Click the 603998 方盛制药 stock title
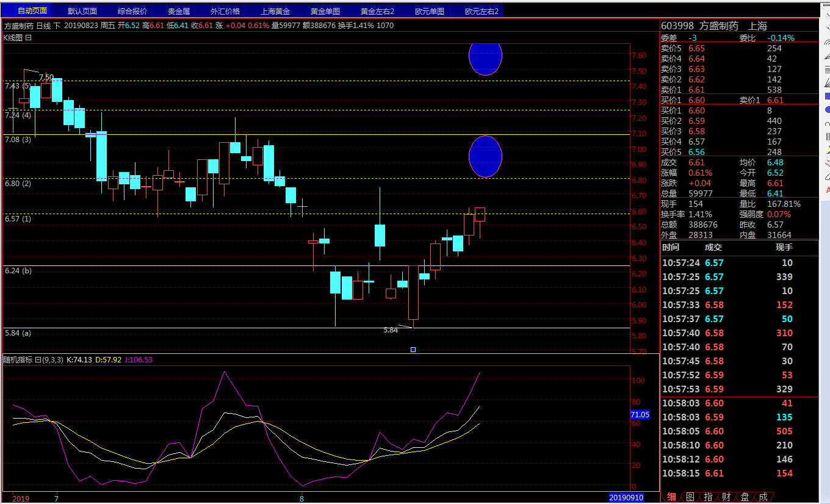Screen dimensions: 830x504 point(714,26)
